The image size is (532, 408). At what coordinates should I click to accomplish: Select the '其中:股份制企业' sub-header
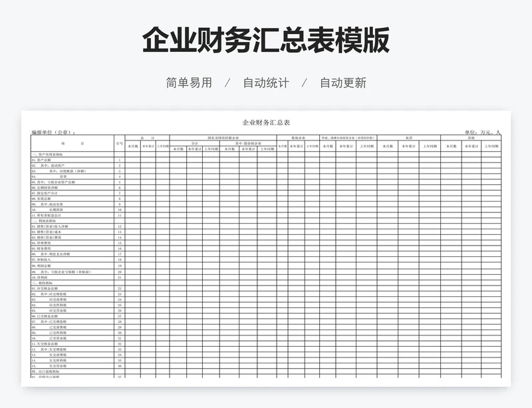(248, 143)
